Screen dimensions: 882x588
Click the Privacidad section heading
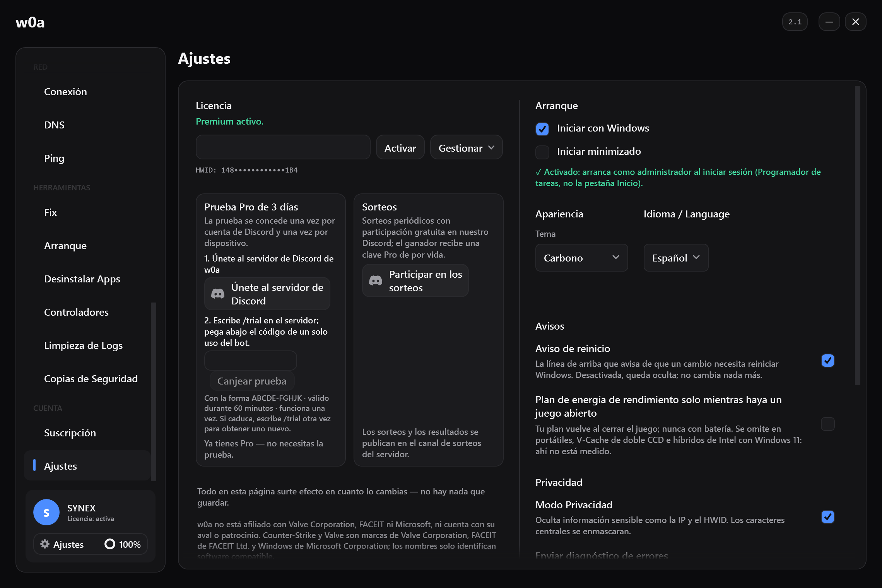(559, 482)
